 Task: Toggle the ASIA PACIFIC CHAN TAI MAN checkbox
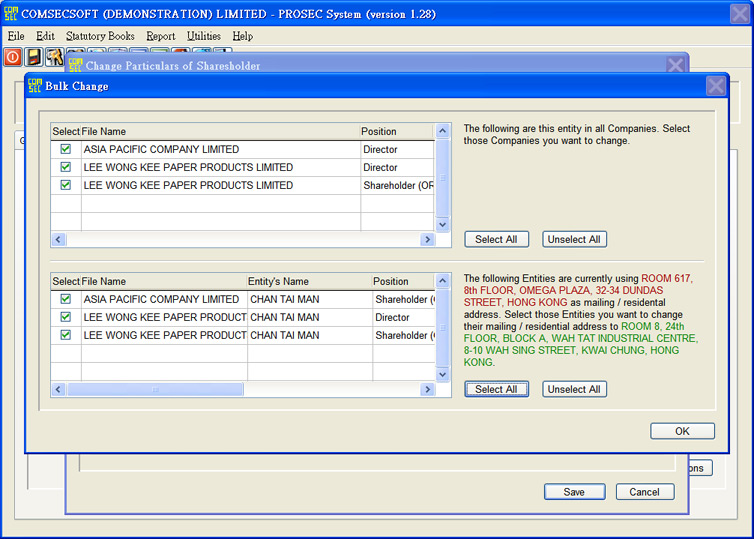[66, 300]
